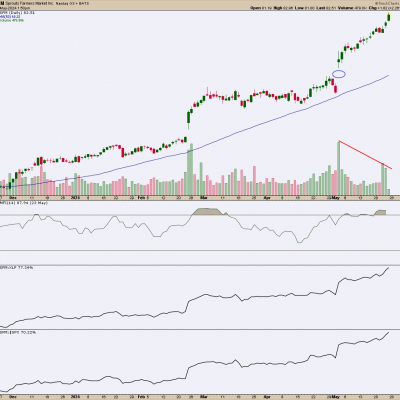Click the Volume legend entry in green
The height and width of the screenshot is (400, 400).
point(12,20)
